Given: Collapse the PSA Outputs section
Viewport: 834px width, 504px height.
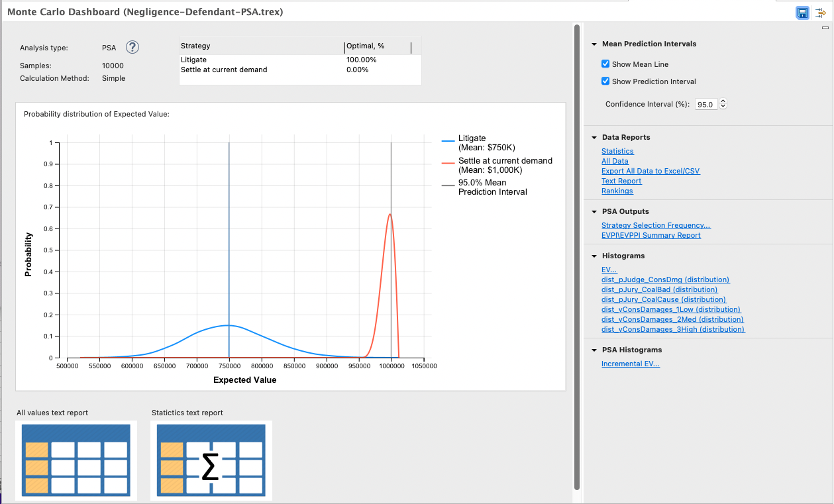Looking at the screenshot, I should click(595, 212).
